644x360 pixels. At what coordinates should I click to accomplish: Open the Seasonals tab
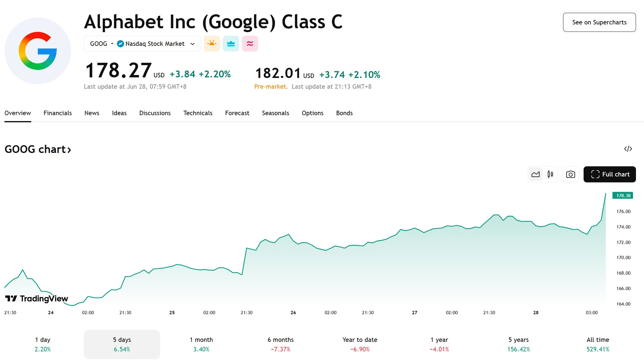click(x=276, y=113)
